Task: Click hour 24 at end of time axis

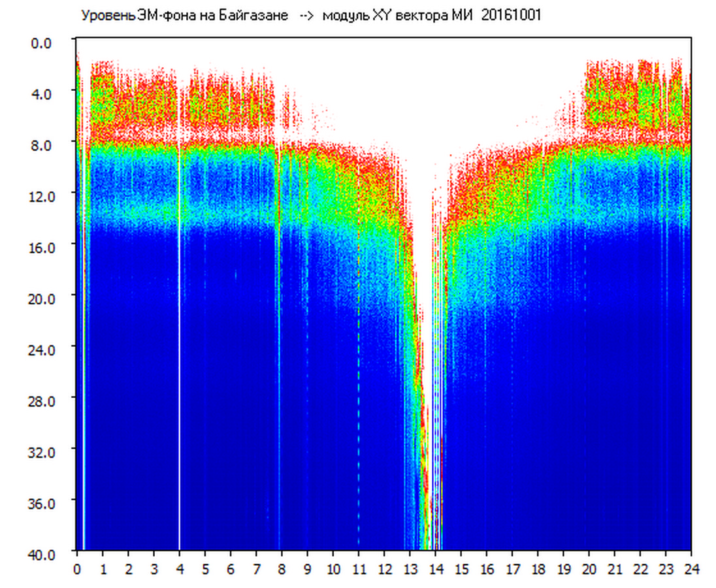Action: tap(691, 569)
